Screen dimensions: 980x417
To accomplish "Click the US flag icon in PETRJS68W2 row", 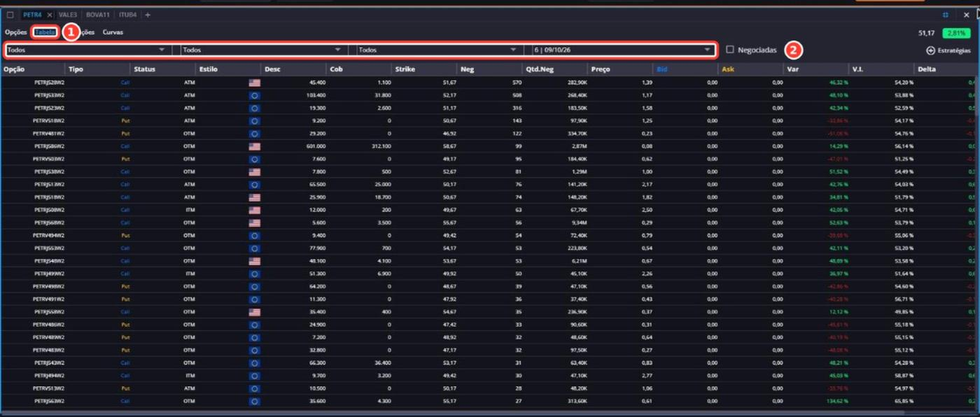I will coord(254,222).
